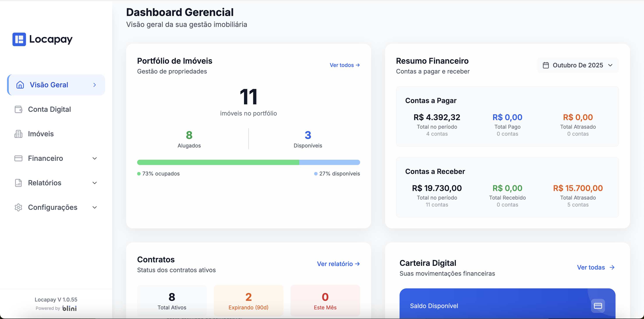
Task: Open the Ver relatório contracts link
Action: (x=338, y=264)
